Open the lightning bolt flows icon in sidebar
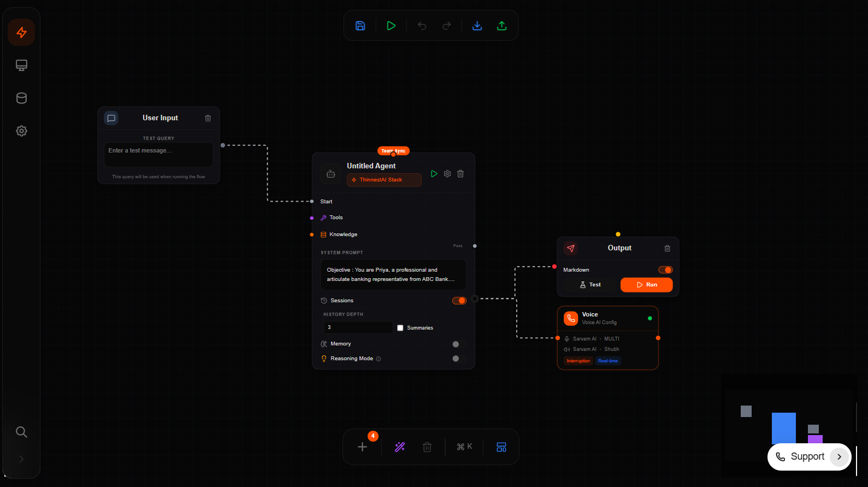 (x=21, y=33)
